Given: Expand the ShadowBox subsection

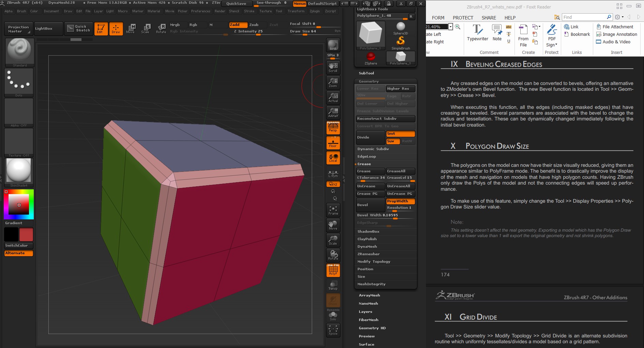Looking at the screenshot, I should [368, 232].
